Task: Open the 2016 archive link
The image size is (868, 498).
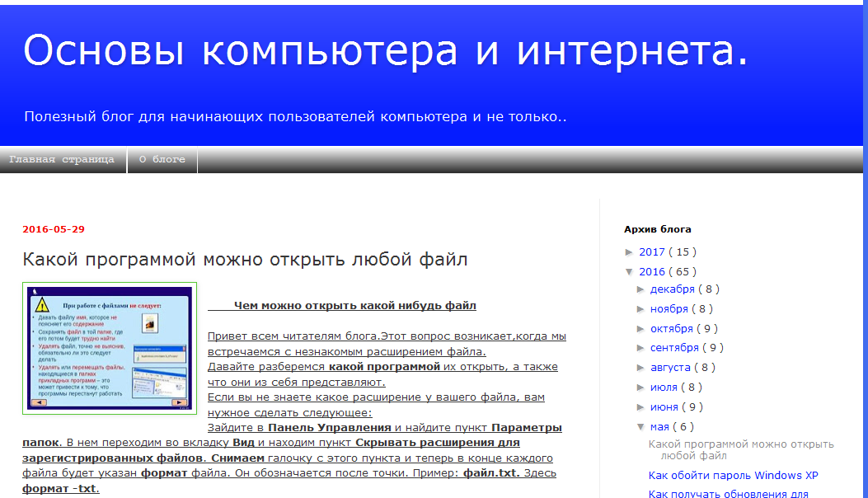Action: tap(651, 272)
